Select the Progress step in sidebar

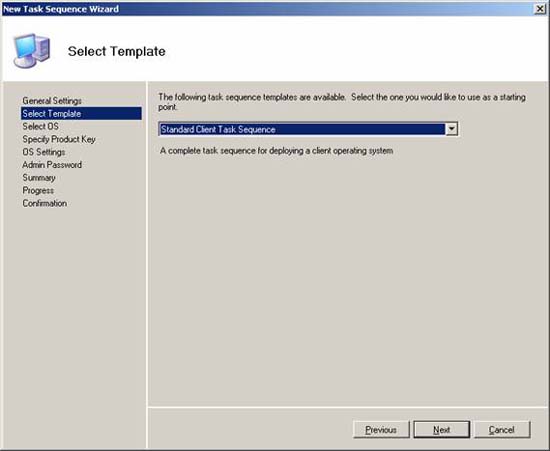[38, 190]
